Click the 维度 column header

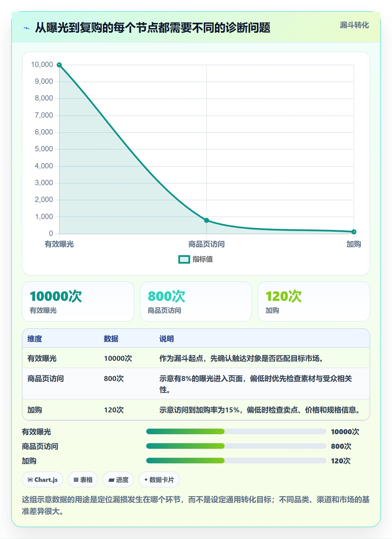tap(35, 339)
